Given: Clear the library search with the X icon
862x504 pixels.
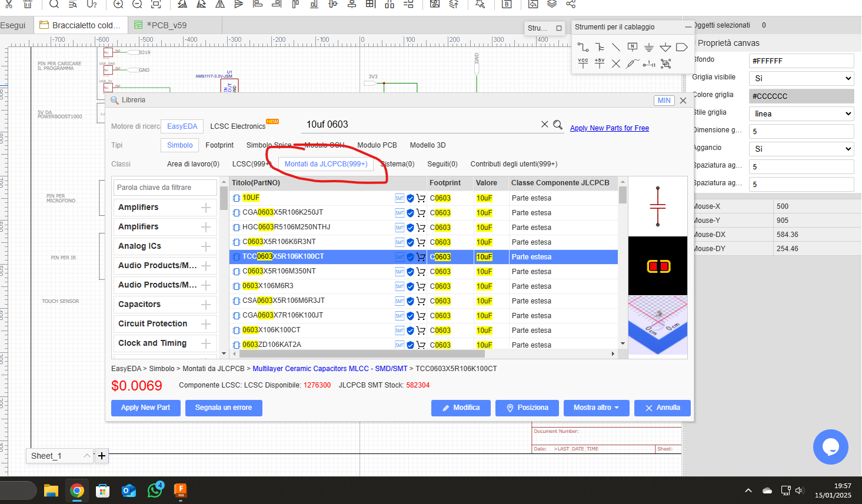Looking at the screenshot, I should pyautogui.click(x=544, y=124).
